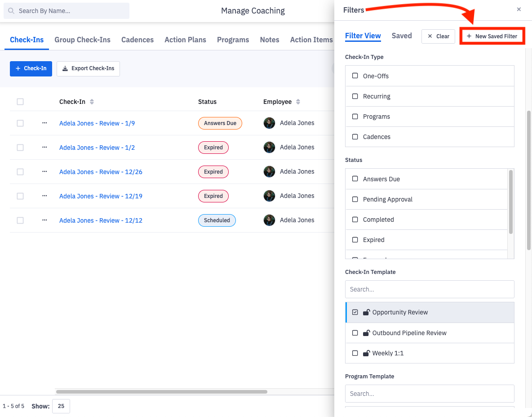Screen dimensions: 532x417
Task: Click the Answers Due status badge
Action: point(220,123)
